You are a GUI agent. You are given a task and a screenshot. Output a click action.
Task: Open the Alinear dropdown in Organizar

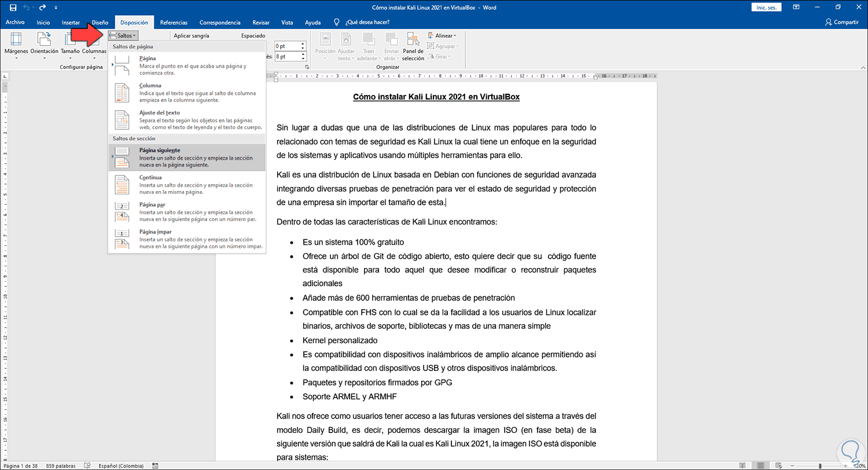point(442,36)
